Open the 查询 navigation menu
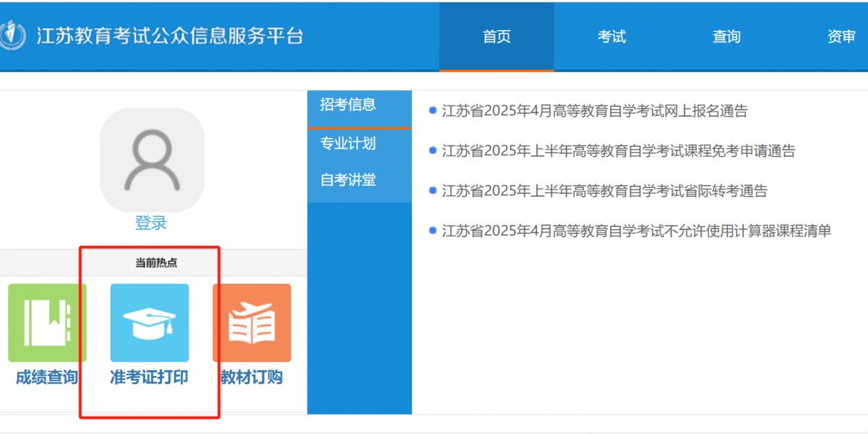 [x=726, y=37]
